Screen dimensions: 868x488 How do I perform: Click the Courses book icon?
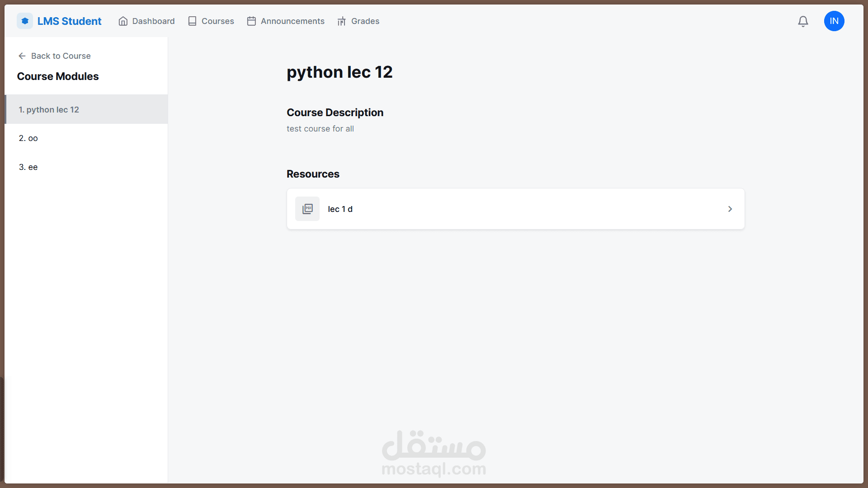pyautogui.click(x=192, y=21)
